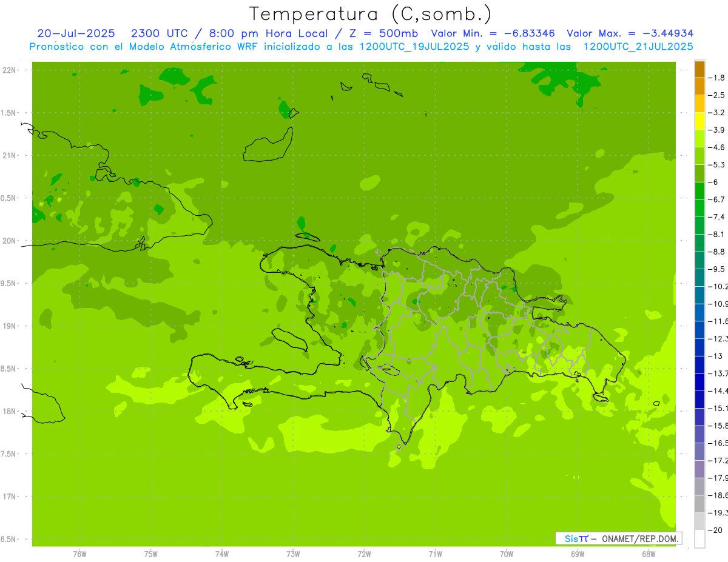Click the "2300 UTC" time text
728x562 pixels.
161,33
